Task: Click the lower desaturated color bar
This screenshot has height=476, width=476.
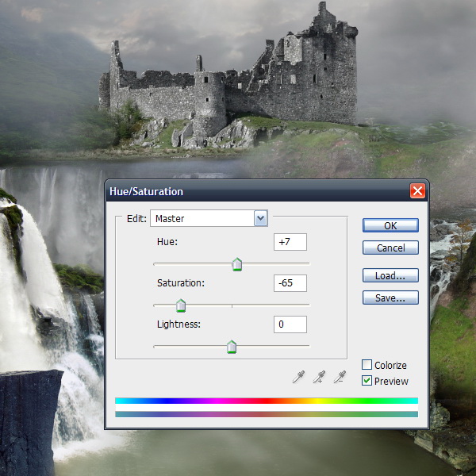Action: tap(266, 413)
